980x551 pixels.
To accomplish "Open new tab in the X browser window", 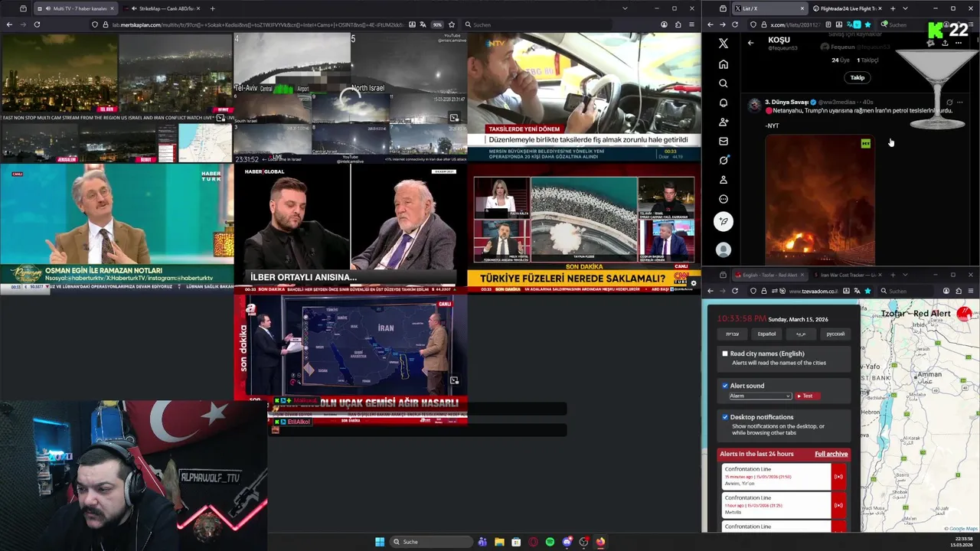I will tap(893, 8).
